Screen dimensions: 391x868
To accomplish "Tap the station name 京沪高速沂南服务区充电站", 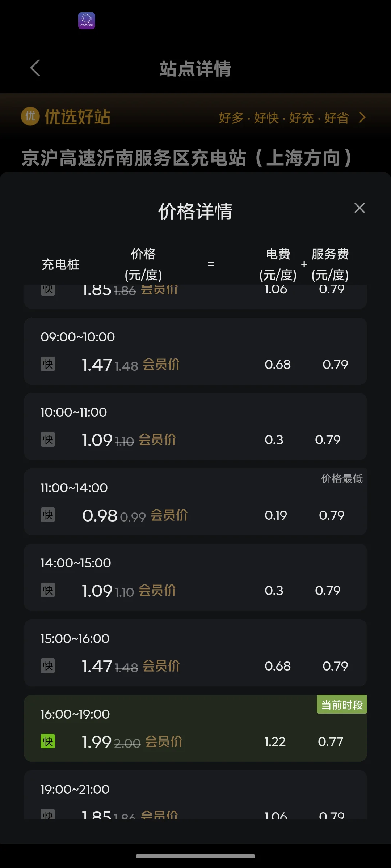I will 186,158.
